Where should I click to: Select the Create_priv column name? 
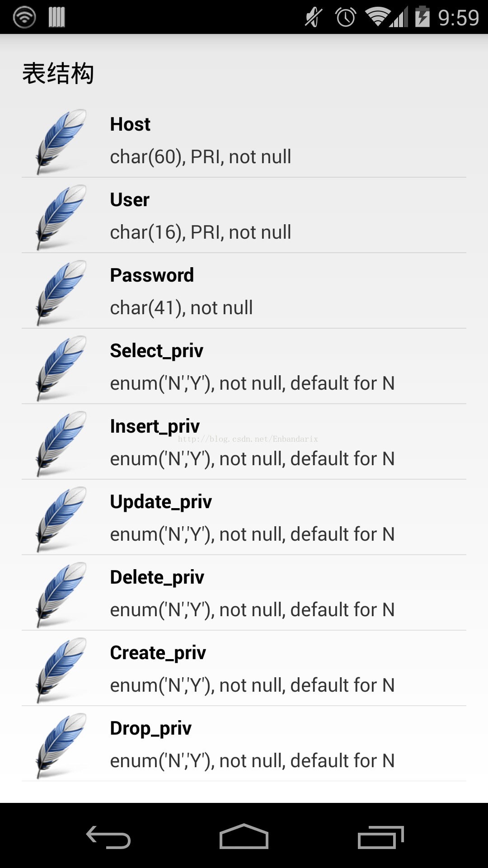pos(158,653)
